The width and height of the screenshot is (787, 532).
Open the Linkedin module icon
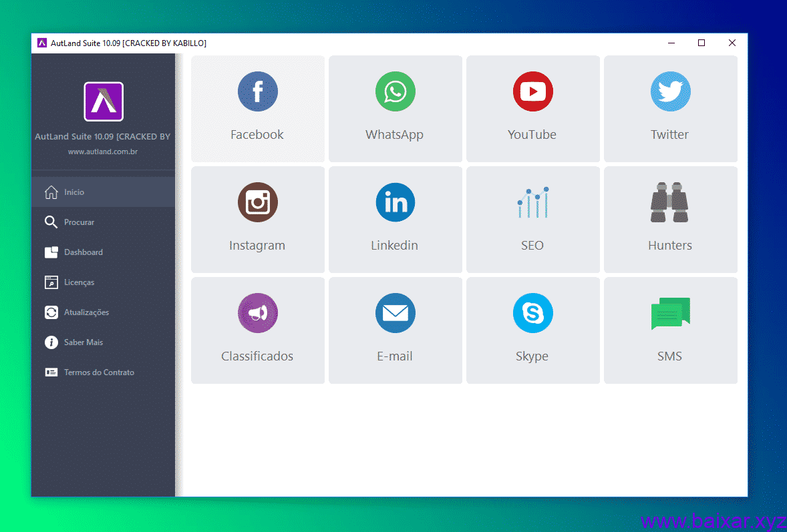click(395, 203)
